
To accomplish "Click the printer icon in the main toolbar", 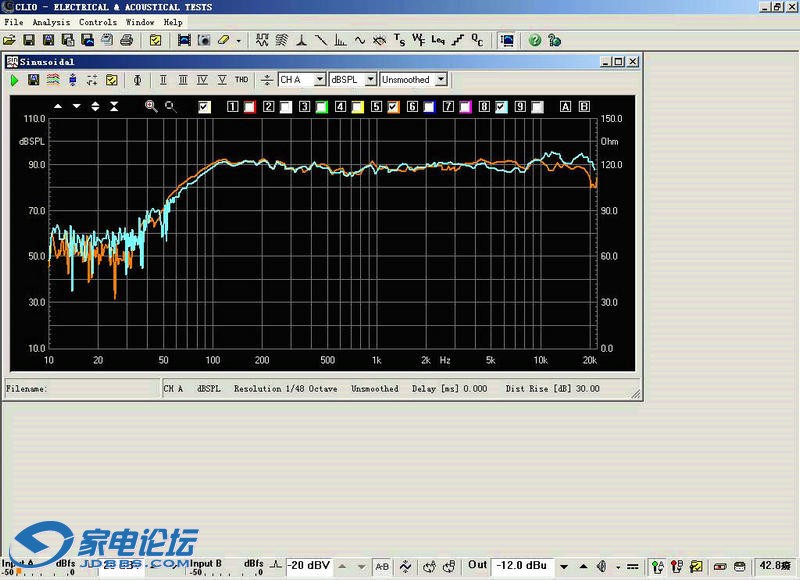I will click(x=127, y=41).
